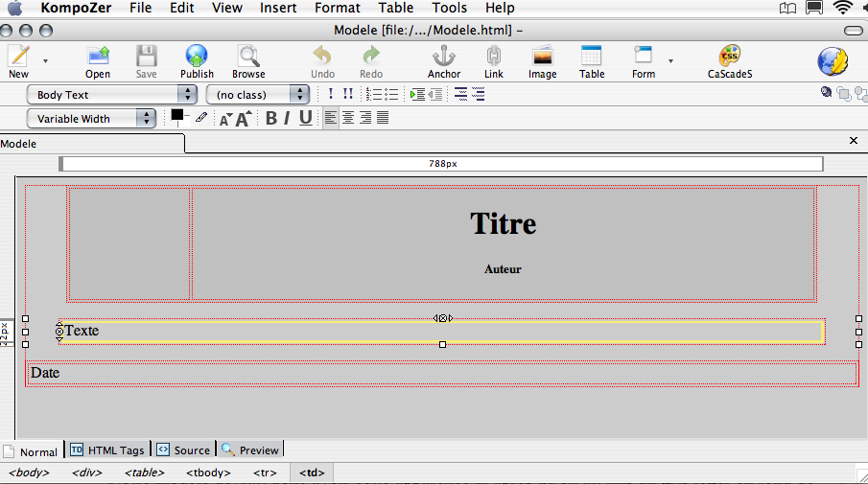Expand the arrow next to New
868x484 pixels.
pos(45,60)
